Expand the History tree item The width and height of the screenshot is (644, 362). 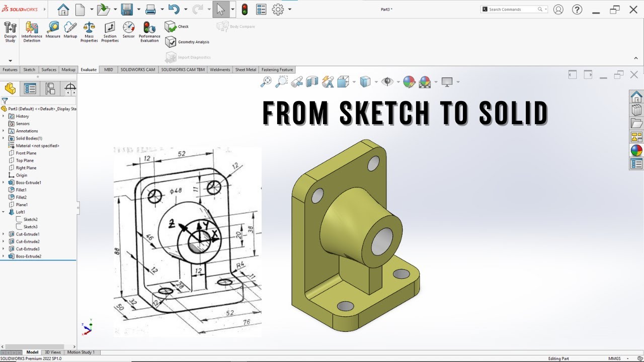[x=4, y=116]
